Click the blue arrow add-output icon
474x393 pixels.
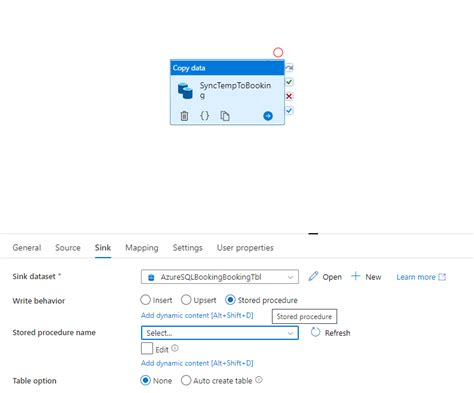(268, 116)
